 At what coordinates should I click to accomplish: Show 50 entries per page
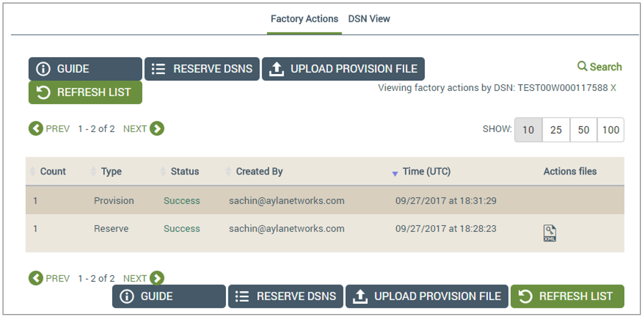pos(583,130)
